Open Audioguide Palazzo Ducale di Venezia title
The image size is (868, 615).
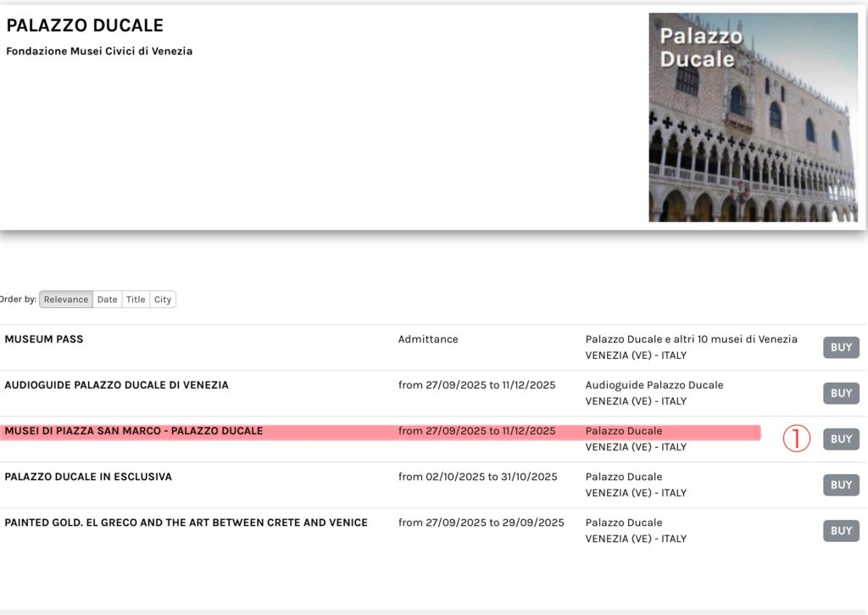coord(116,385)
